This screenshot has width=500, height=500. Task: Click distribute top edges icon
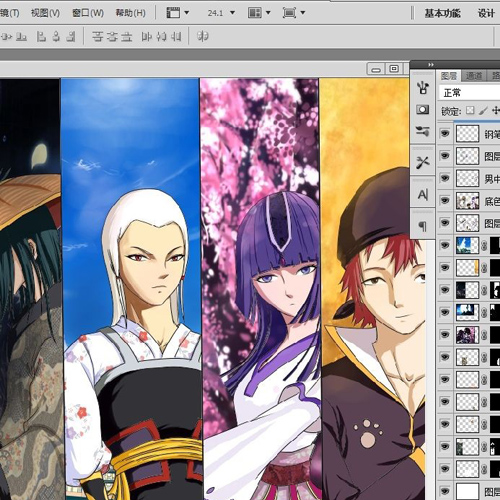pos(97,36)
